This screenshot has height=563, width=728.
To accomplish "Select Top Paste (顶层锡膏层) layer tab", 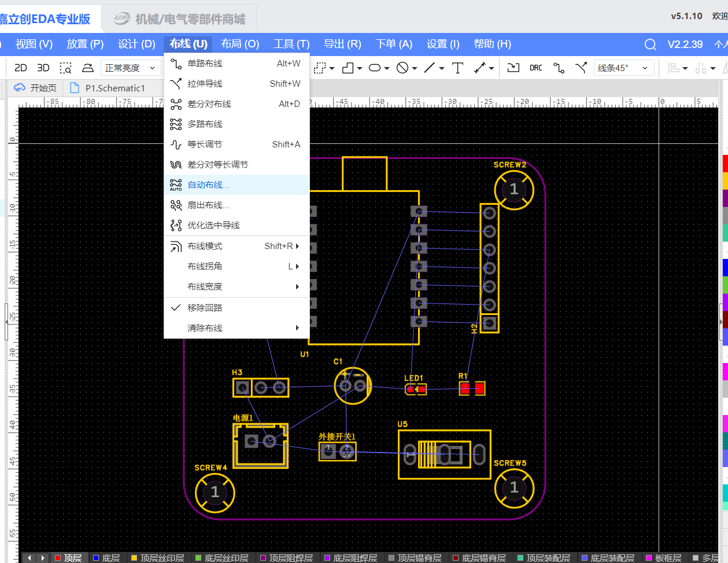I will pos(415,558).
